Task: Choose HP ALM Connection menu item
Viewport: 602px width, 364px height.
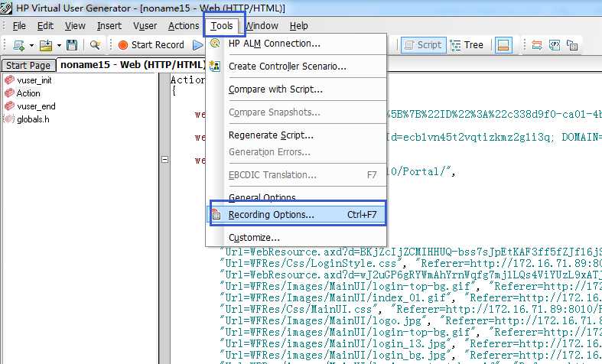Action: tap(296, 44)
